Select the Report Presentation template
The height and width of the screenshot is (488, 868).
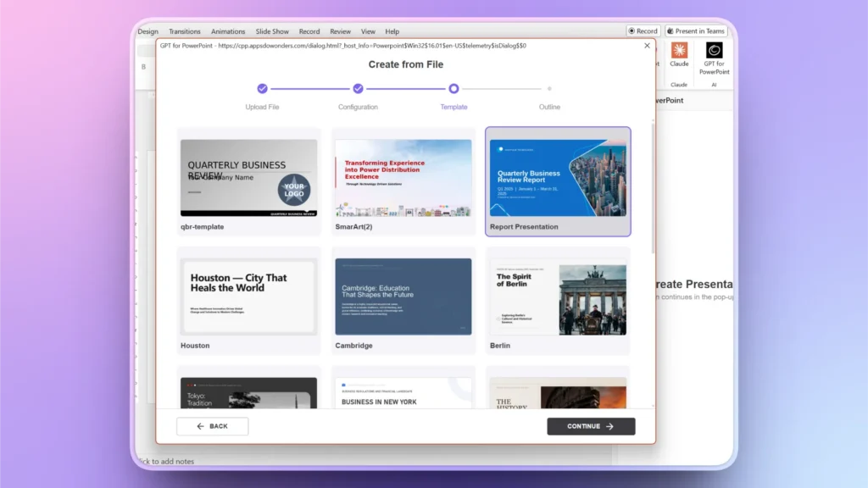(558, 181)
